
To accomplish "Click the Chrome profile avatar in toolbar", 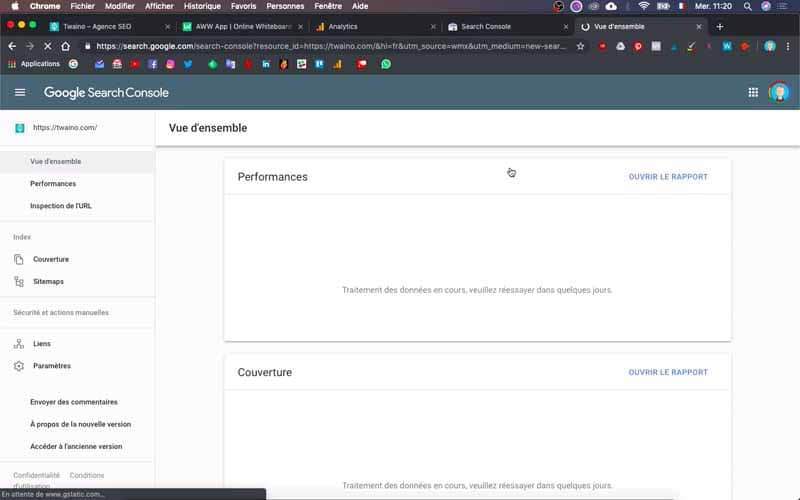I will 770,46.
